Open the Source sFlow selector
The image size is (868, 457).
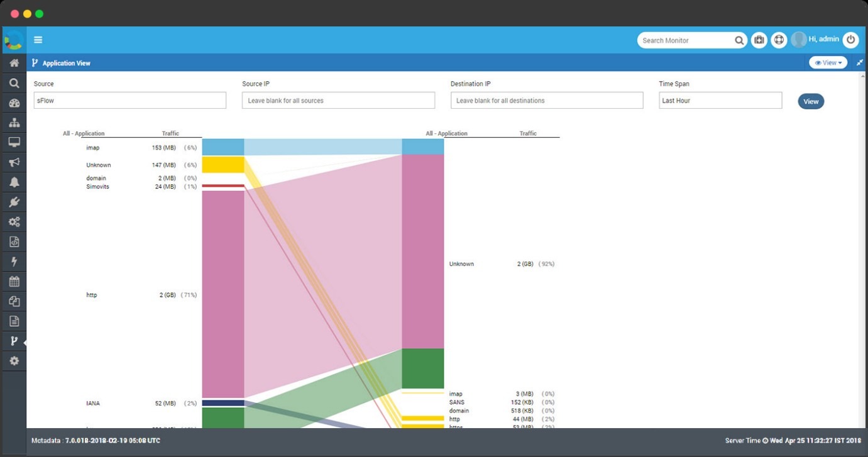129,101
